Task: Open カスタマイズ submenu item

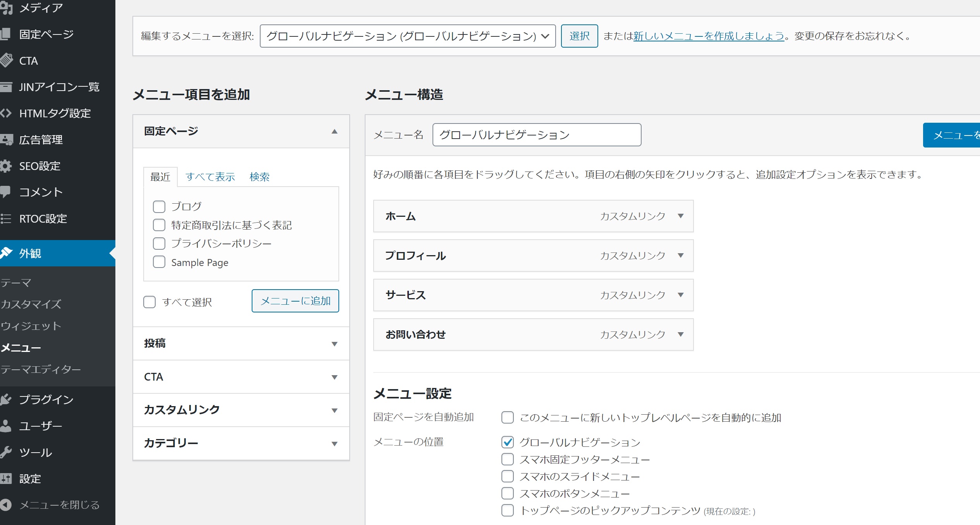Action: point(31,304)
